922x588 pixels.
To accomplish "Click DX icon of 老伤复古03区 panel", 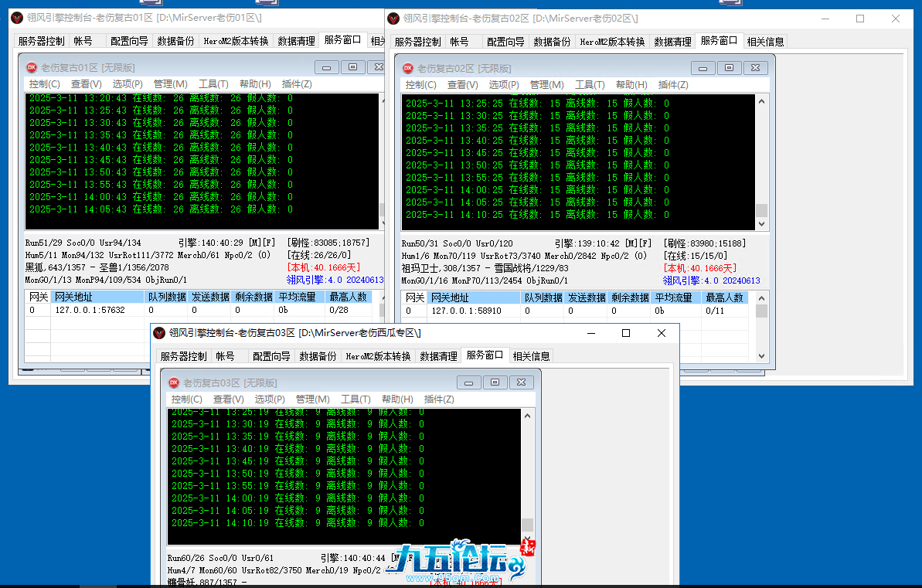I will [174, 382].
